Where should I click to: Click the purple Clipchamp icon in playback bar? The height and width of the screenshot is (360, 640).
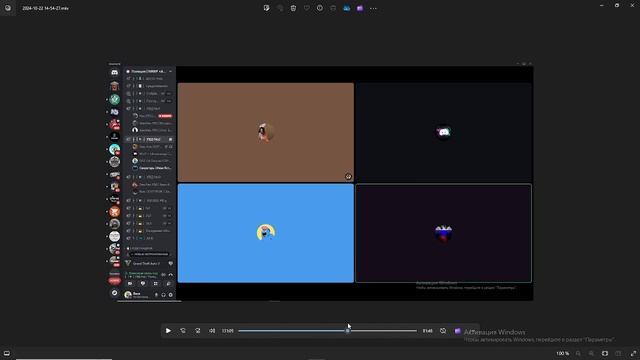point(458,331)
